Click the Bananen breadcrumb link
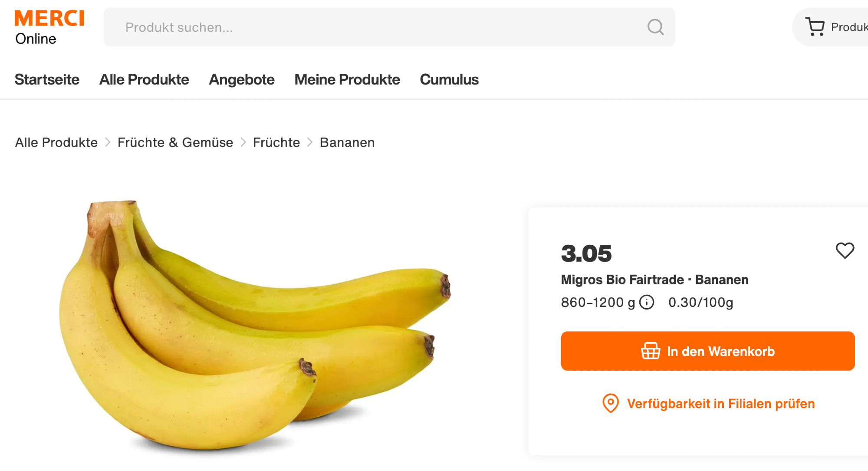 click(x=347, y=142)
